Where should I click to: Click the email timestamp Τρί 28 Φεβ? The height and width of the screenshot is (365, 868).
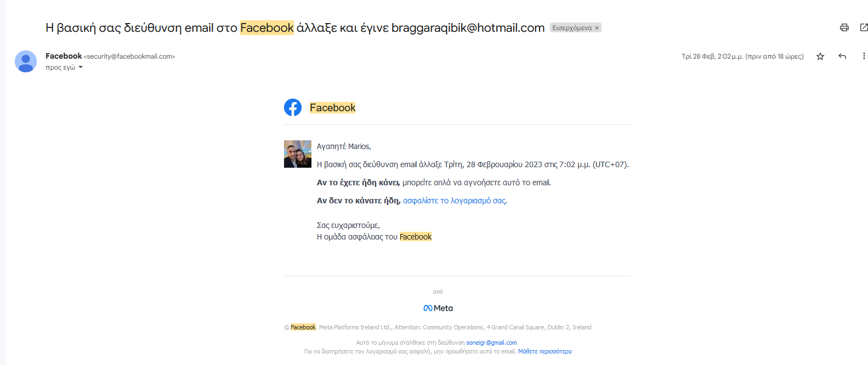click(742, 56)
